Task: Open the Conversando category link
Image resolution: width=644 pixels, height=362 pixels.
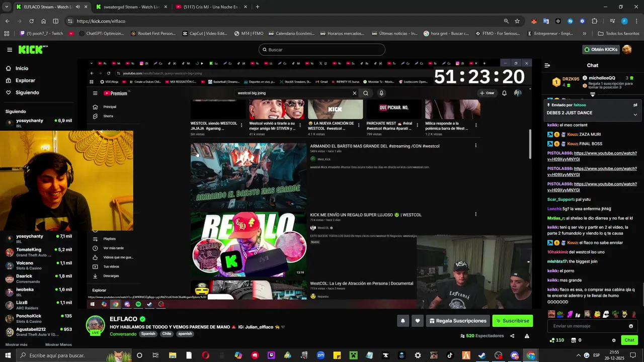Action: (x=123, y=334)
